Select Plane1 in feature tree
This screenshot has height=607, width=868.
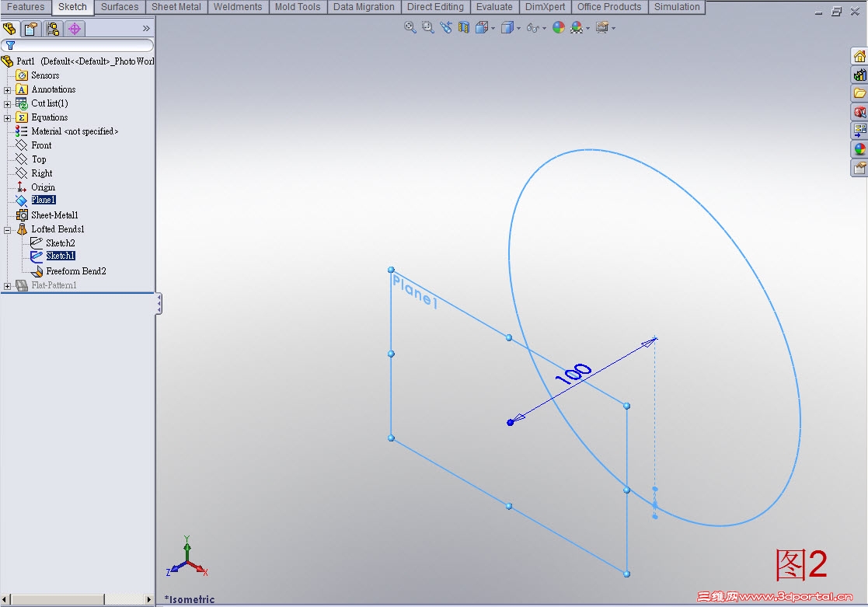[x=44, y=200]
